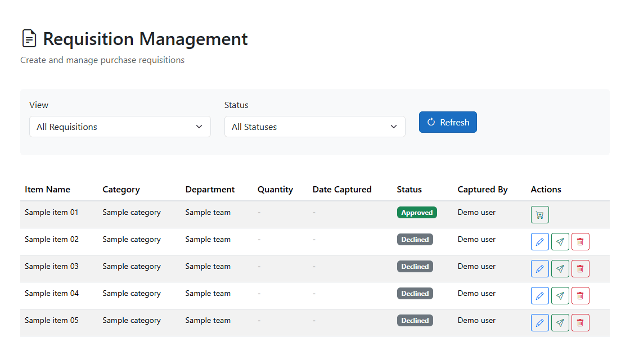Click the Create and manage purchase requisitions subtitle
Screen dimensions: 630x364
point(102,60)
